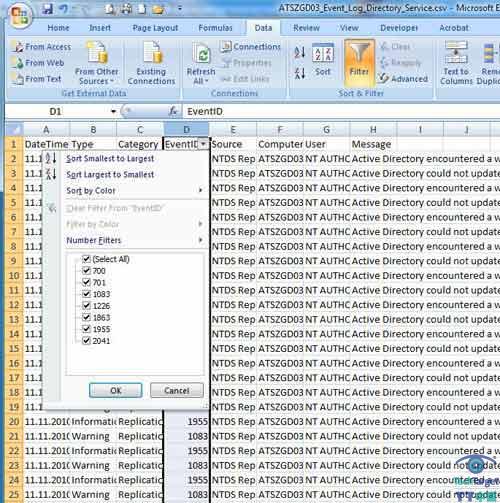The height and width of the screenshot is (503, 500).
Task: Toggle the Filter button
Action: coord(359,63)
